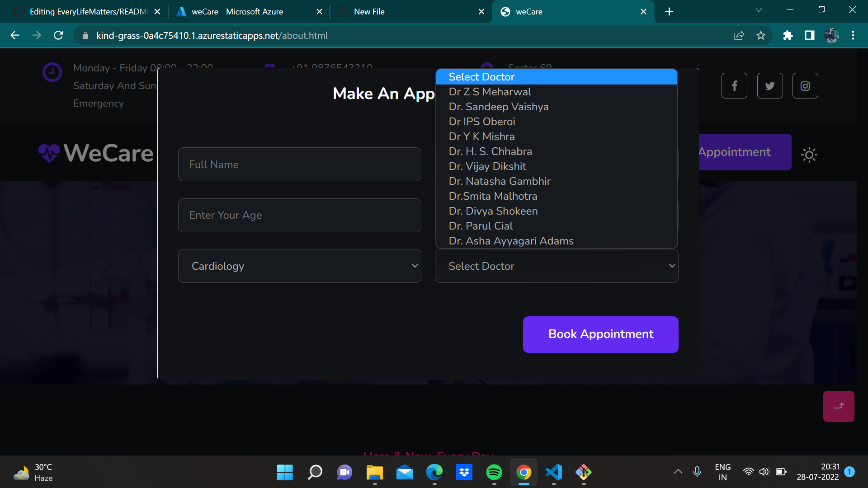Bookmark this page with the star icon
The image size is (868, 488).
pos(761,35)
